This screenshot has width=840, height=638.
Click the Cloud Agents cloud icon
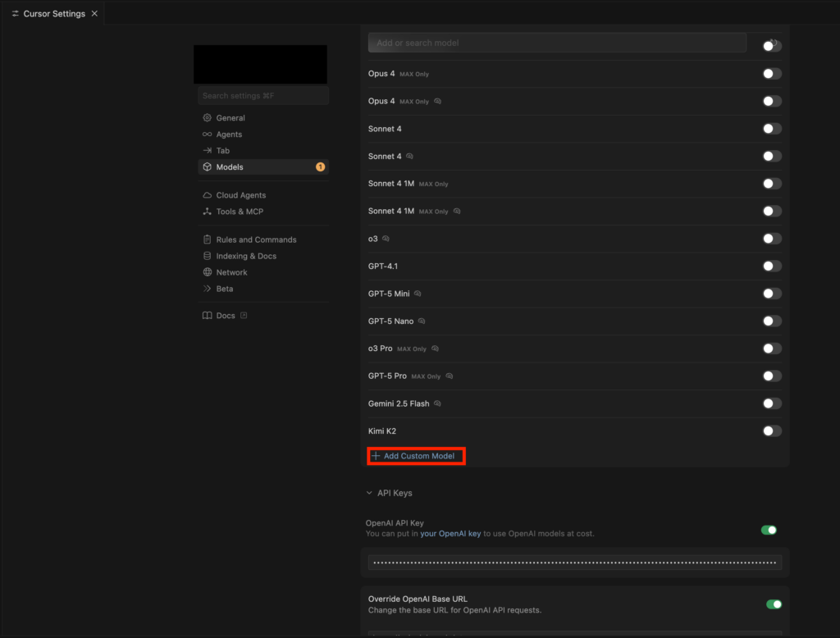tap(208, 195)
